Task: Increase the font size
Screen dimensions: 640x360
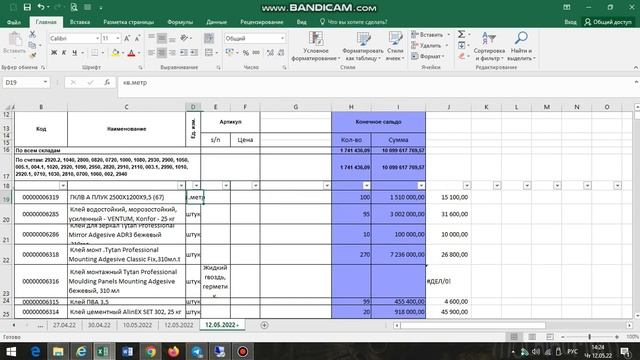Action: 127,38
